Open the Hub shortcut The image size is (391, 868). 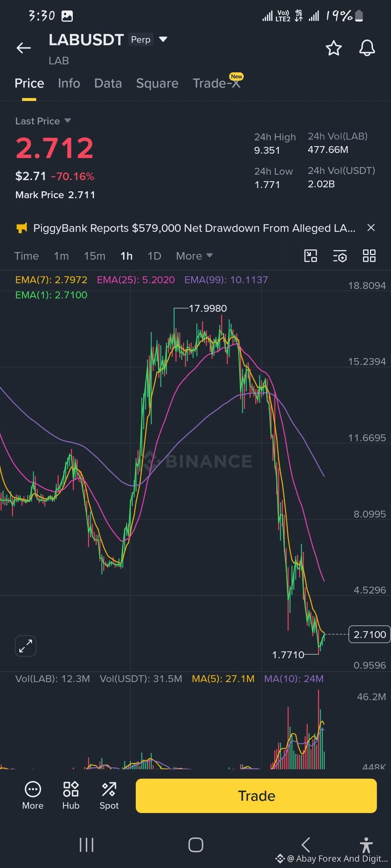point(71,796)
